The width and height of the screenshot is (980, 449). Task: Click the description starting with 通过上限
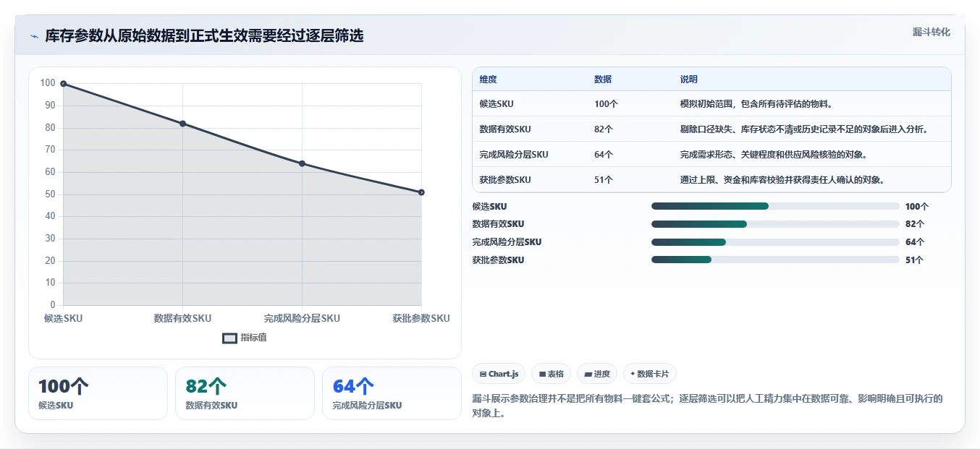pos(782,180)
